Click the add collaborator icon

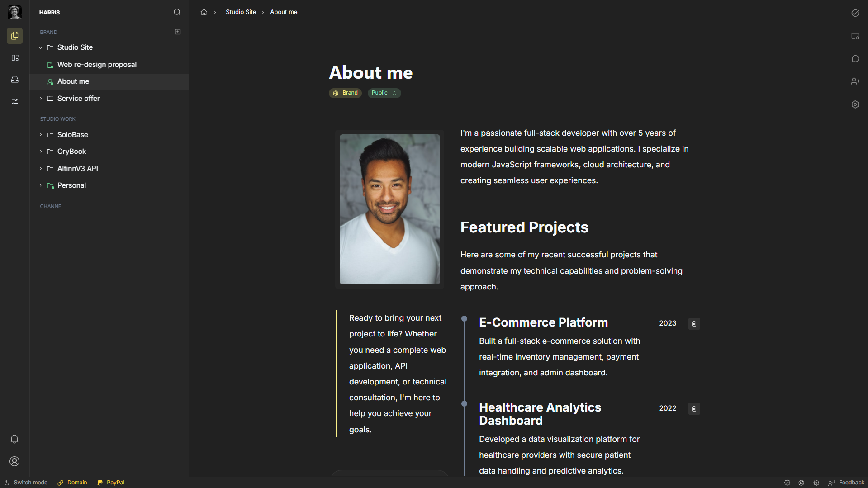coord(855,81)
